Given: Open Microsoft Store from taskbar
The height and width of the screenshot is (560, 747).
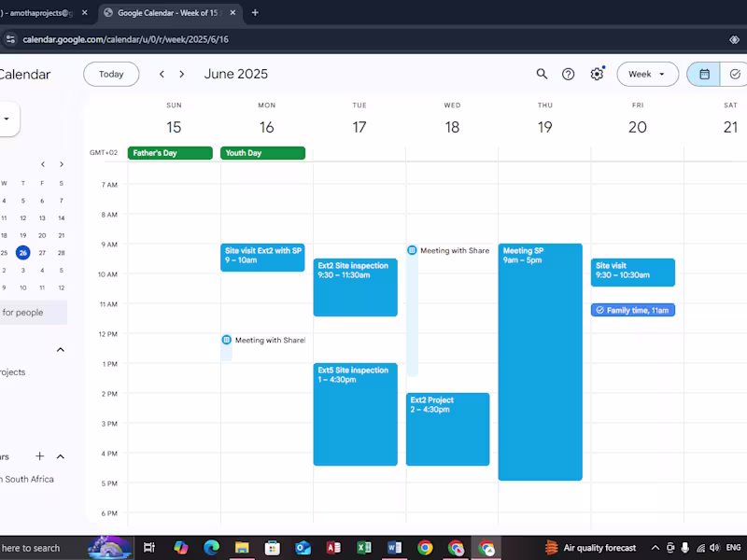Looking at the screenshot, I should coord(272,548).
